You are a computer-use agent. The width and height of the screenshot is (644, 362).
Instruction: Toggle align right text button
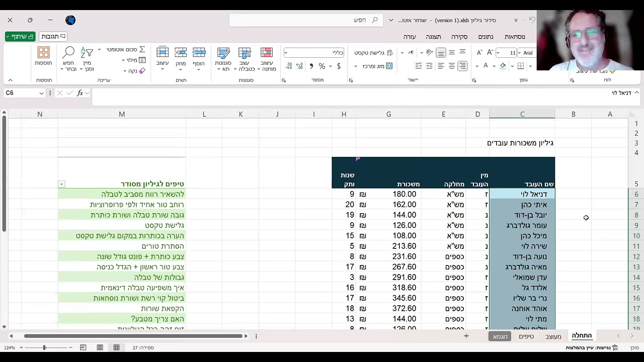[x=462, y=66]
